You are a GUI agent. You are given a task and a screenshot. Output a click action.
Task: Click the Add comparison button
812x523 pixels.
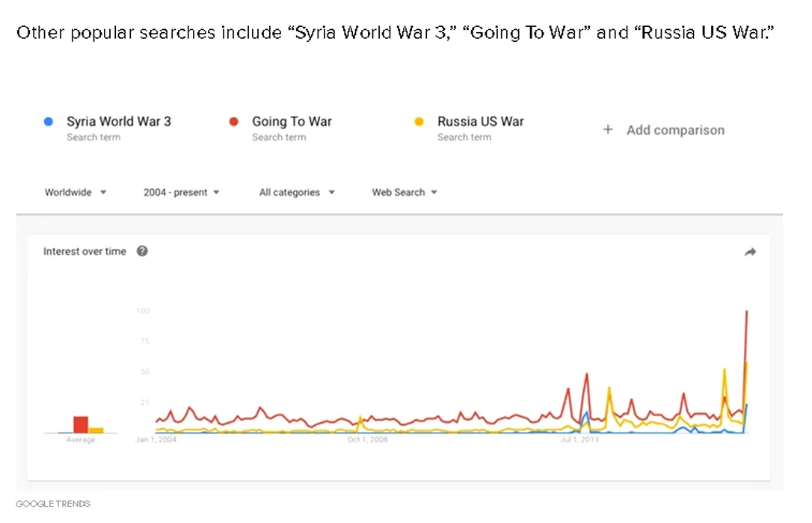(x=674, y=130)
